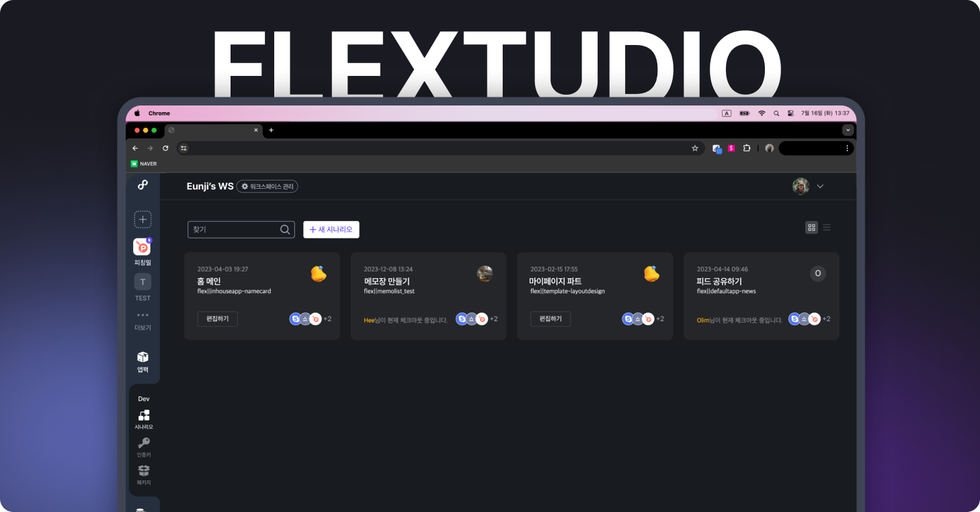
Task: Click the flex||defaultapp-news text
Action: (x=727, y=292)
